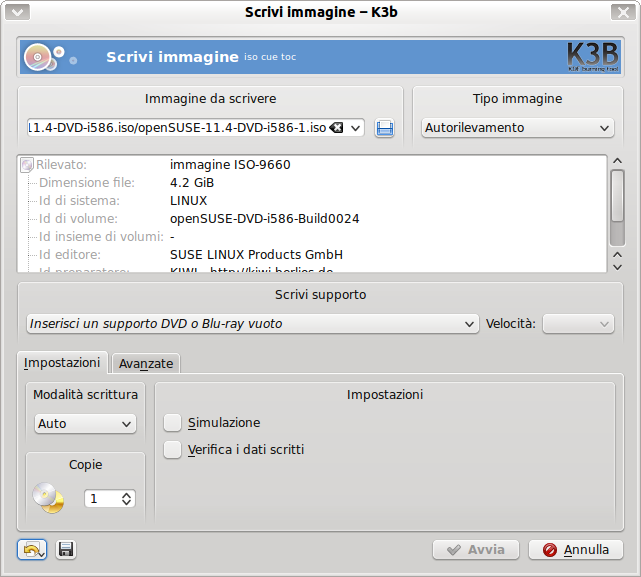Screen dimensions: 641x577
Task: Click the K3B logo in header
Action: [593, 57]
